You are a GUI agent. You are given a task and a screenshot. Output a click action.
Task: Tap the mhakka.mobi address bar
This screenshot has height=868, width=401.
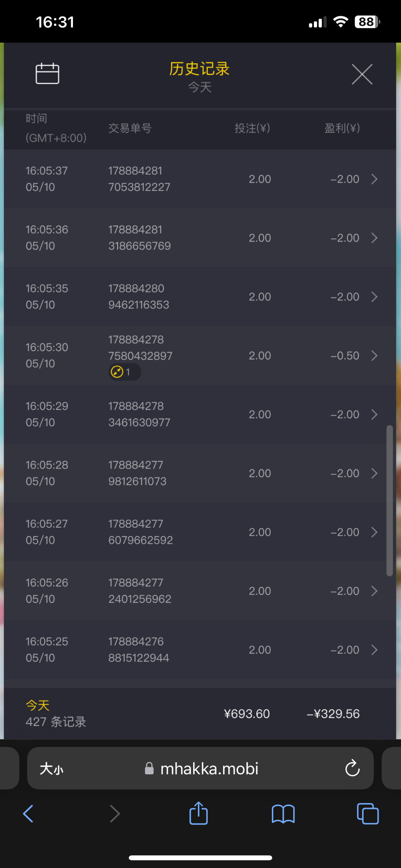pos(209,769)
